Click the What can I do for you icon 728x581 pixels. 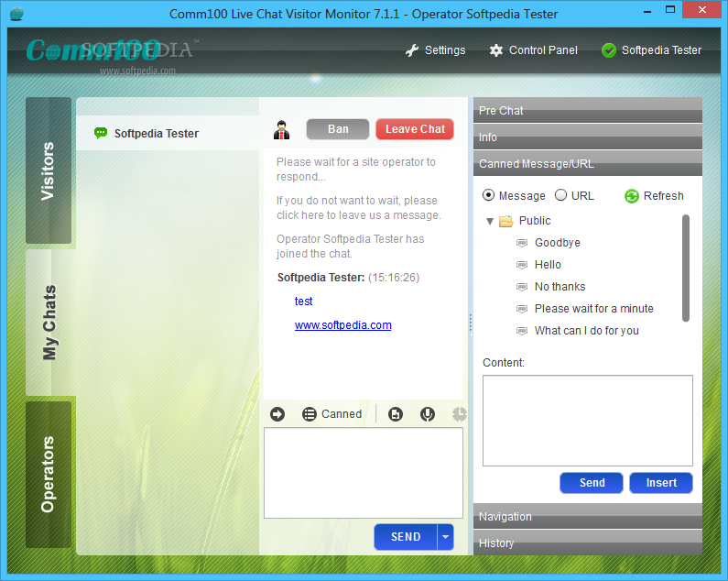[x=522, y=331]
